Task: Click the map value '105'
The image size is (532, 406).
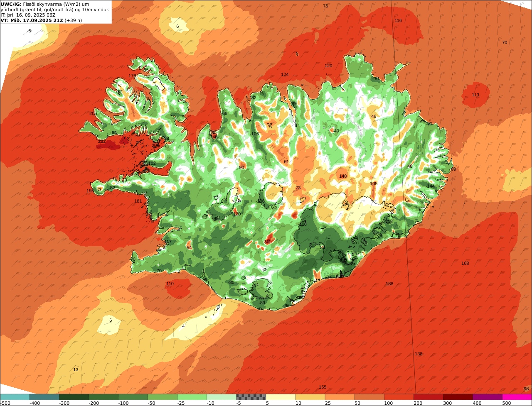Action: 374,183
